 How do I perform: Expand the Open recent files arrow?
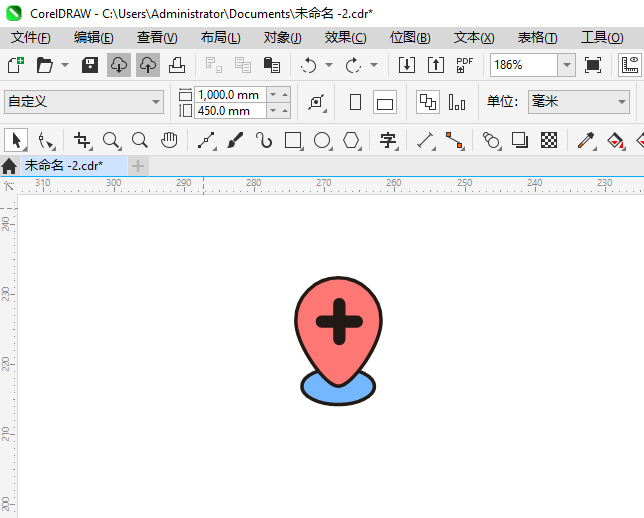(x=65, y=65)
